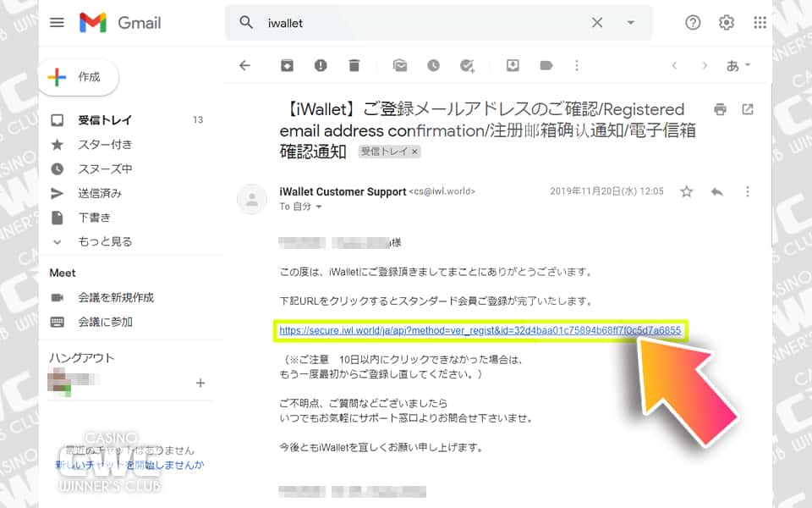Open email in a new window
Image resolution: width=812 pixels, height=508 pixels.
[747, 109]
